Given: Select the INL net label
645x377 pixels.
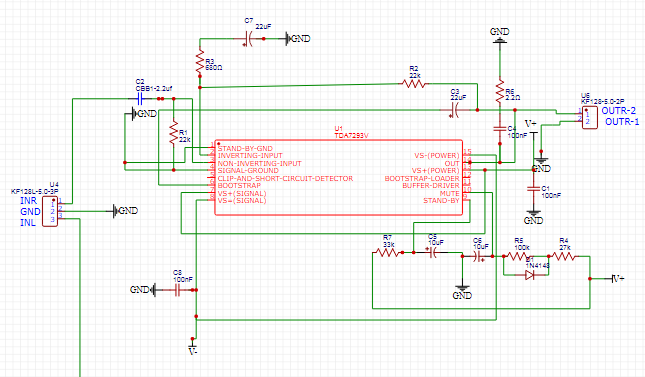Looking at the screenshot, I should pyautogui.click(x=28, y=223).
